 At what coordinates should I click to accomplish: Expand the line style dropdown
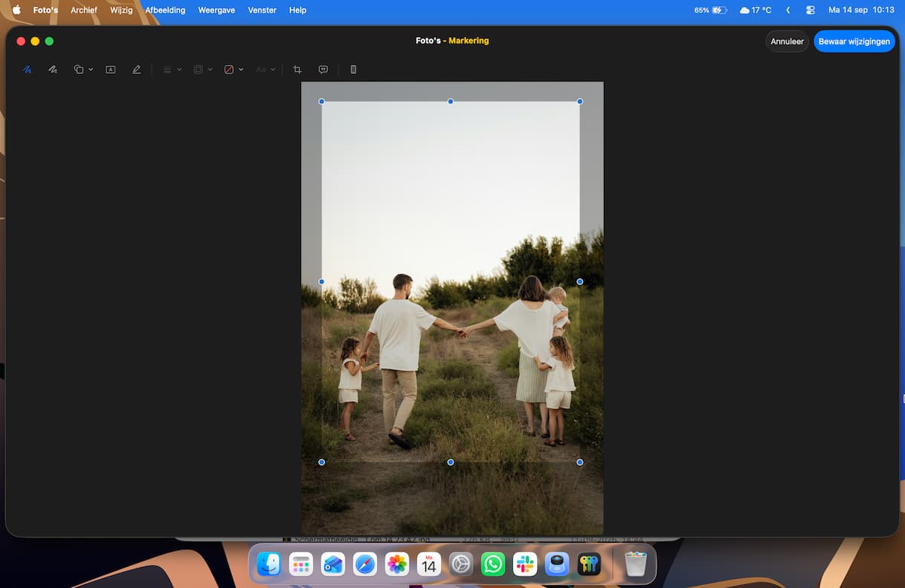tap(172, 69)
